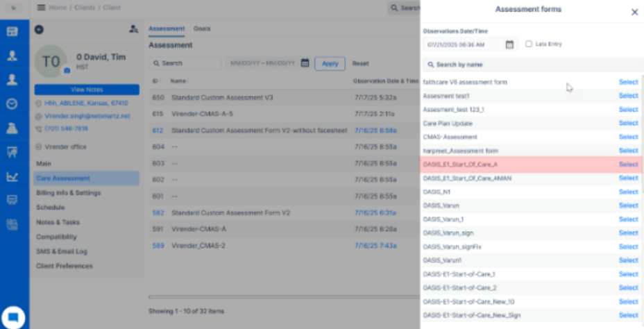Enable the Late Entry checkbox
Screen dimensions: 644x329
pos(529,44)
